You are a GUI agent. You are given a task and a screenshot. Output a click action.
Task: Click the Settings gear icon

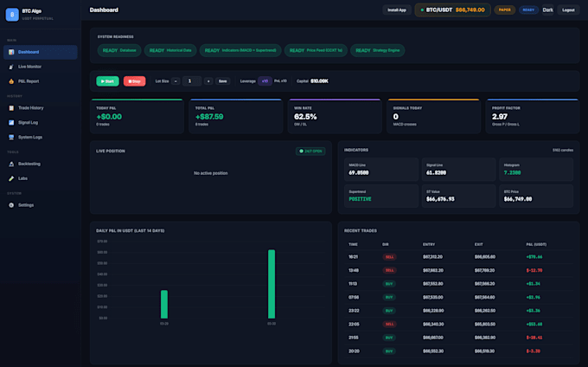pos(11,205)
